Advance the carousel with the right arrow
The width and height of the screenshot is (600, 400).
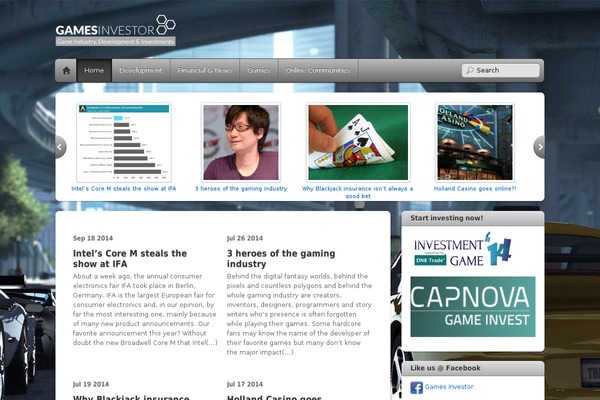[539, 147]
